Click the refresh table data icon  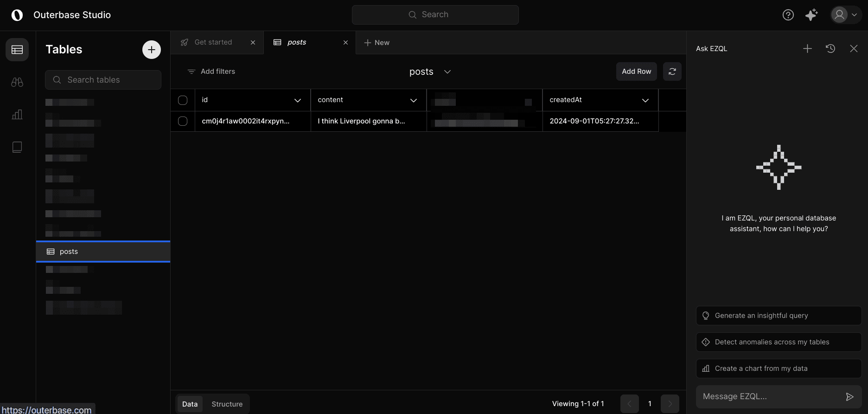point(672,71)
